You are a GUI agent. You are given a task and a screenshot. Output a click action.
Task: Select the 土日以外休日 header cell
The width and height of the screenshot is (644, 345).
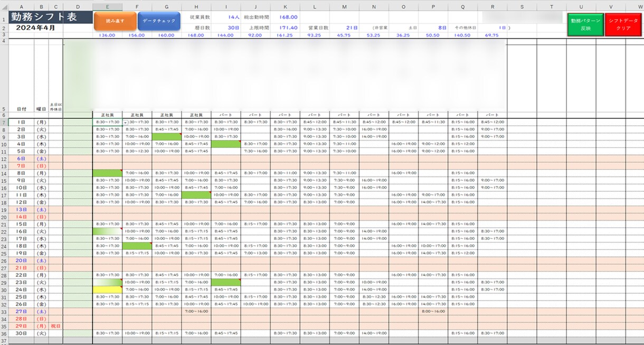click(x=55, y=107)
